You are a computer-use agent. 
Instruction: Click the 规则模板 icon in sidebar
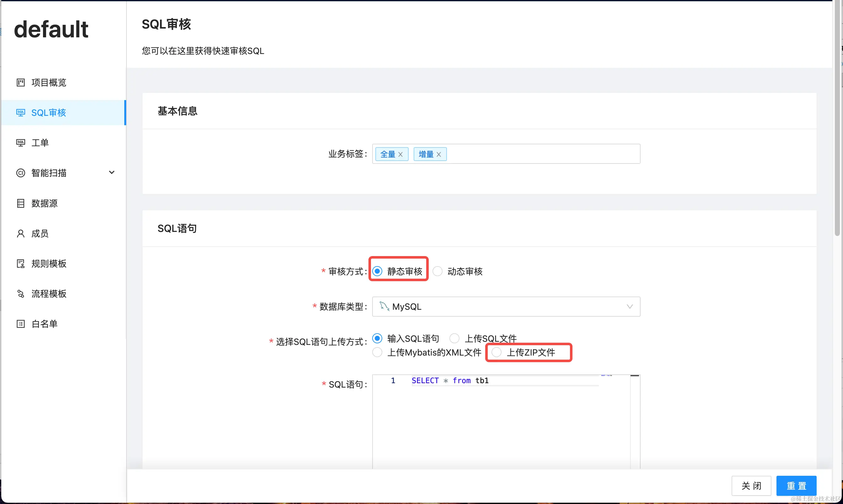20,264
